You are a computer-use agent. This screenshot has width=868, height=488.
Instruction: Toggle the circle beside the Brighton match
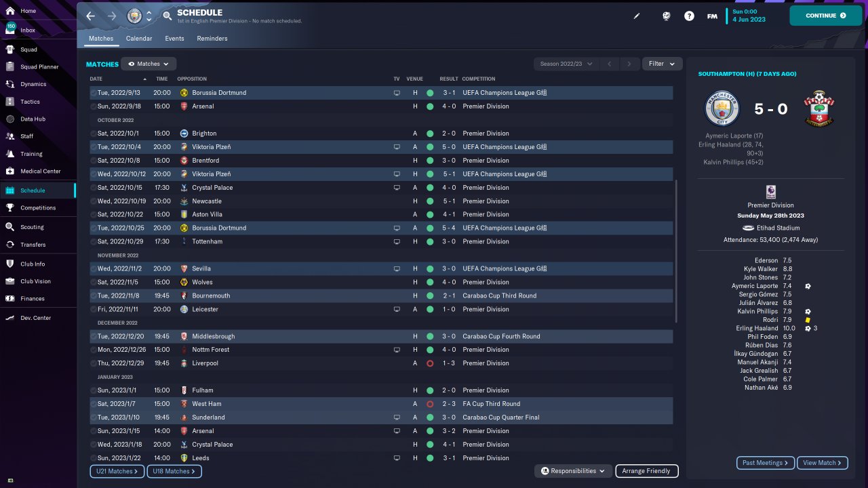click(94, 134)
